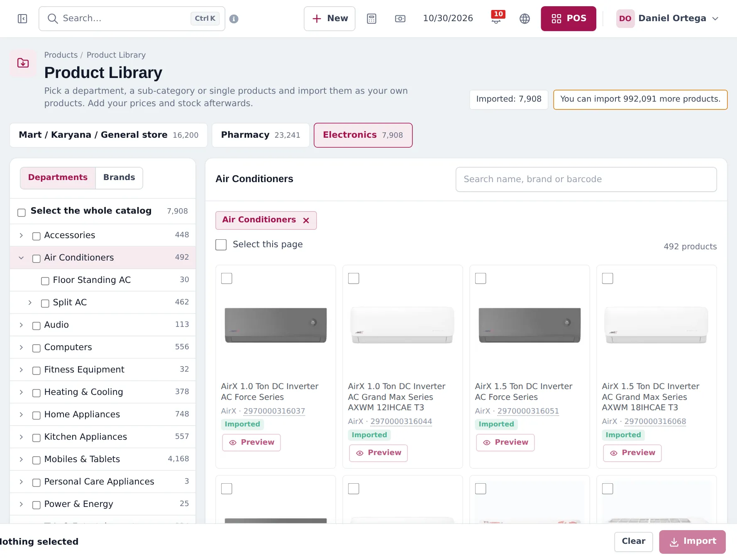
Task: Expand the Home Appliances department
Action: [x=21, y=415]
